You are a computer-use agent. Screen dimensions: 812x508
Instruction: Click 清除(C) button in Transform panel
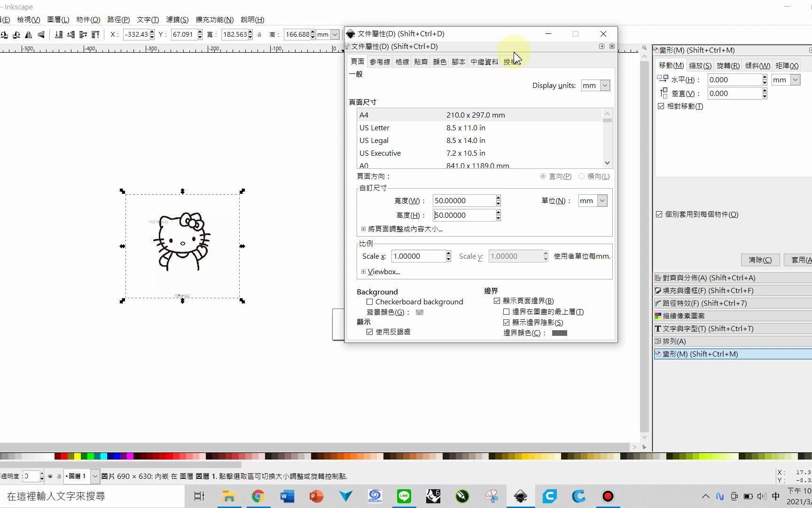coord(760,260)
